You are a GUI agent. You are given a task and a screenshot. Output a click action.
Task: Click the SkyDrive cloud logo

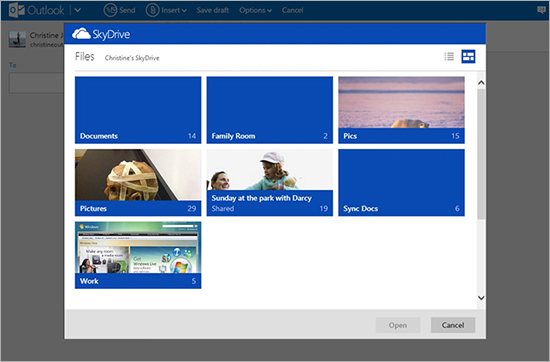click(x=81, y=34)
